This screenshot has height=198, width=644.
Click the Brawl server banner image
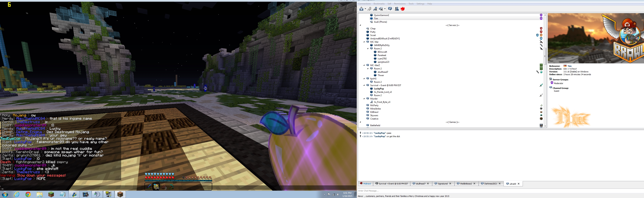click(596, 38)
